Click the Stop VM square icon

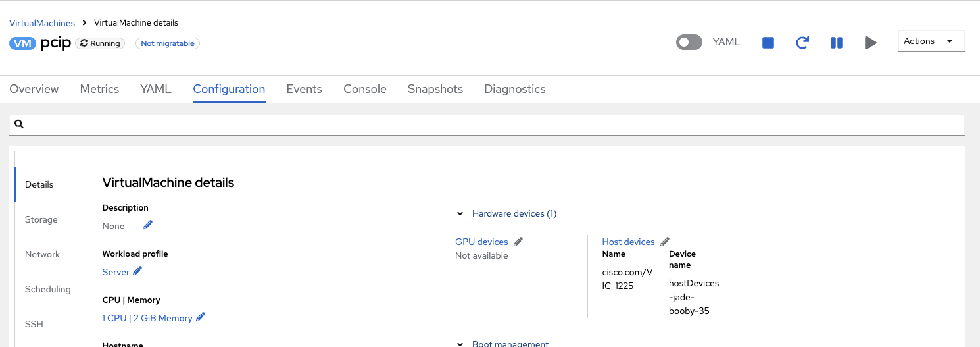[x=768, y=43]
